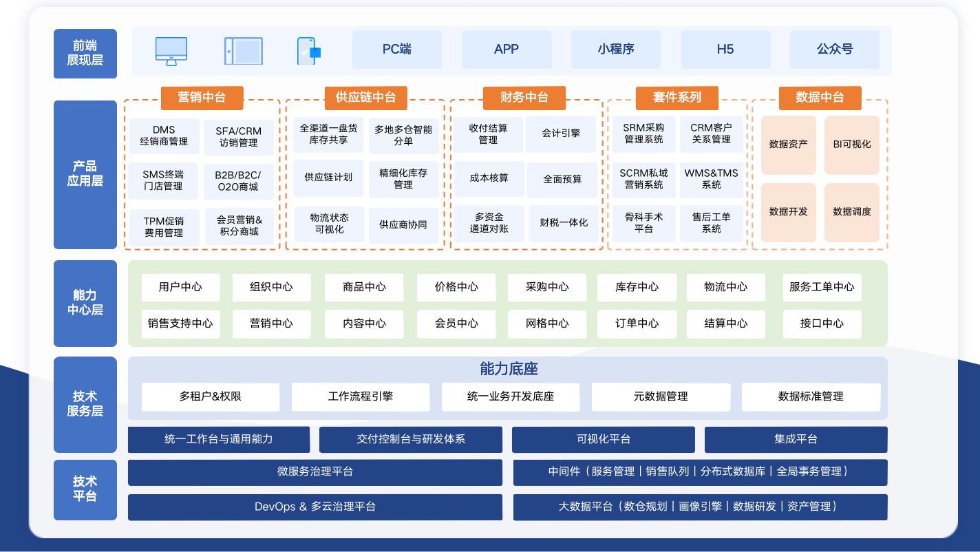Select the 能力中心层 layer label

click(x=85, y=303)
